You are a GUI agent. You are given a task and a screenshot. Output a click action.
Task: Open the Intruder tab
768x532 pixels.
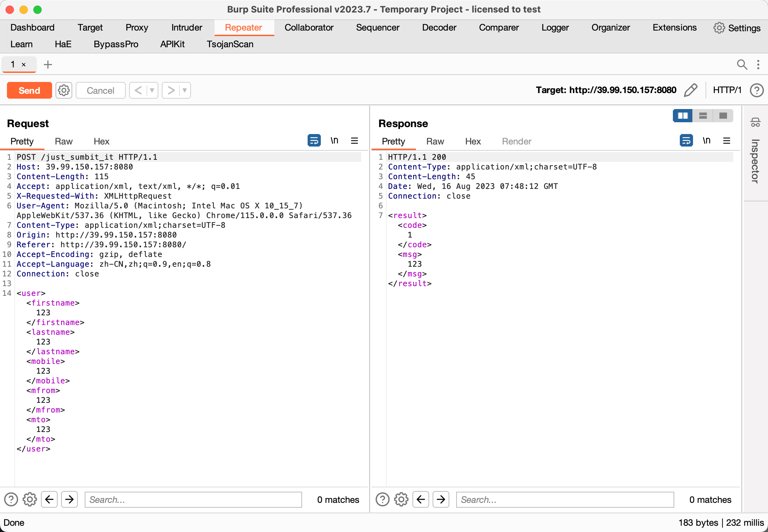click(x=187, y=27)
